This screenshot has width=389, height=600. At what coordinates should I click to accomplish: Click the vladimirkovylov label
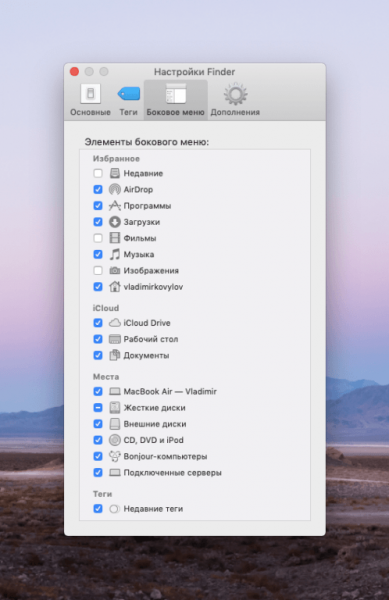click(x=153, y=287)
